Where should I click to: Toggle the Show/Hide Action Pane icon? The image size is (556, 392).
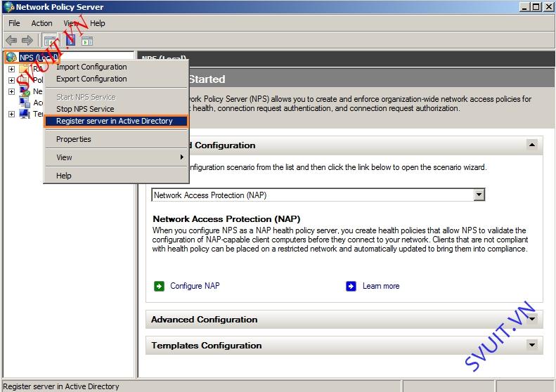pos(87,41)
